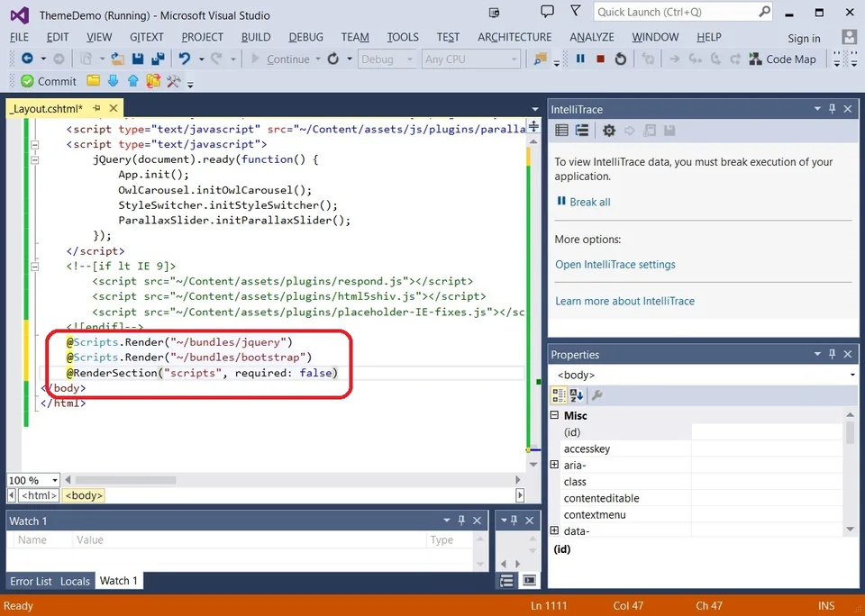Click the Save All icon
Viewport: 865px width, 616px height.
pos(158,59)
